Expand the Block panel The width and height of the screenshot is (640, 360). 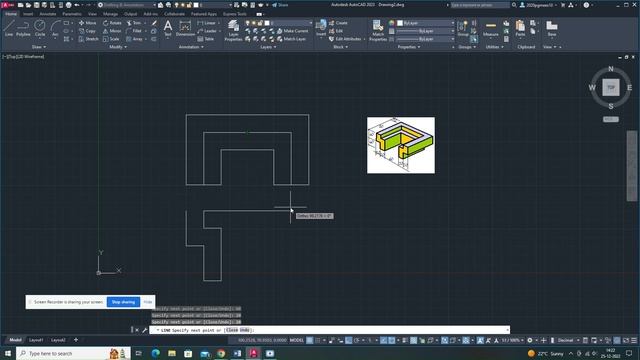340,47
